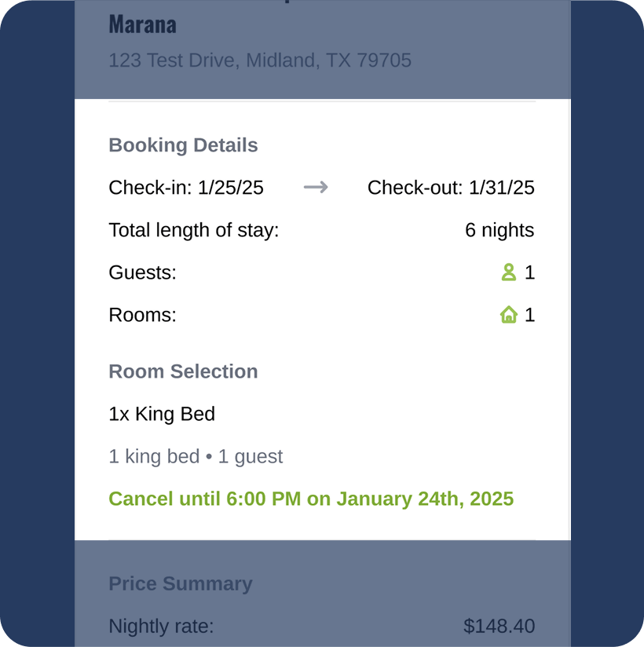644x647 pixels.
Task: Click the home icon beside the room count
Action: coord(508,314)
